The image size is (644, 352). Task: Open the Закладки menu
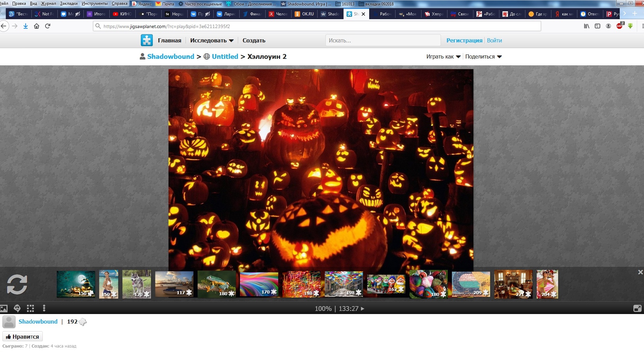click(68, 3)
